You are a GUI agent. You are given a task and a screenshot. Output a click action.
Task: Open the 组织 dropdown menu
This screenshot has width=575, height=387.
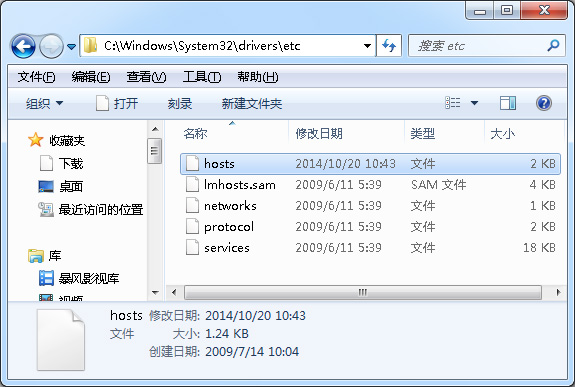[x=44, y=103]
